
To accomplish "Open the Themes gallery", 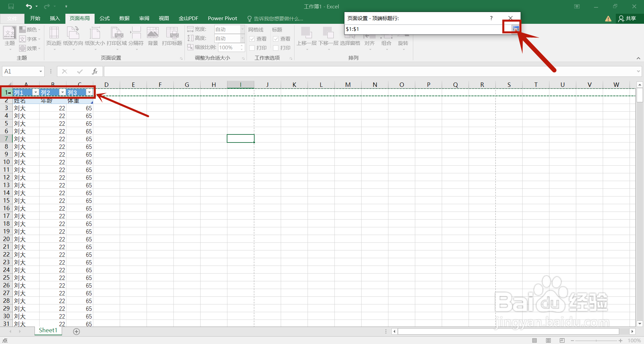I will tap(9, 39).
